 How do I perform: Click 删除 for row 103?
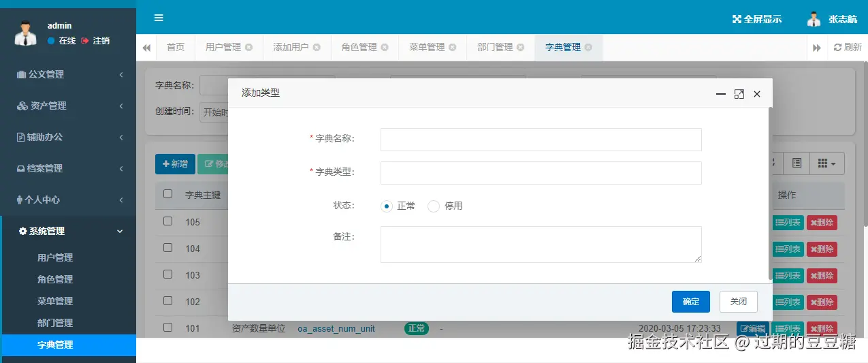[822, 275]
